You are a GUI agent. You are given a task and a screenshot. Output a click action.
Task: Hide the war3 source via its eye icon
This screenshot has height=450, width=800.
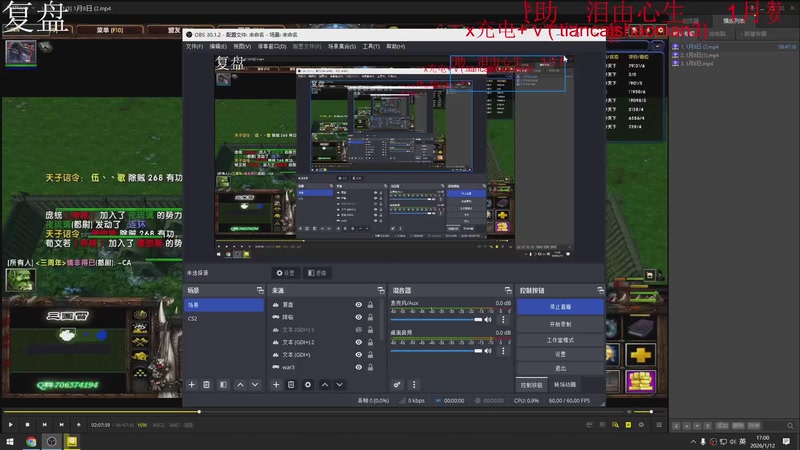[x=359, y=367]
